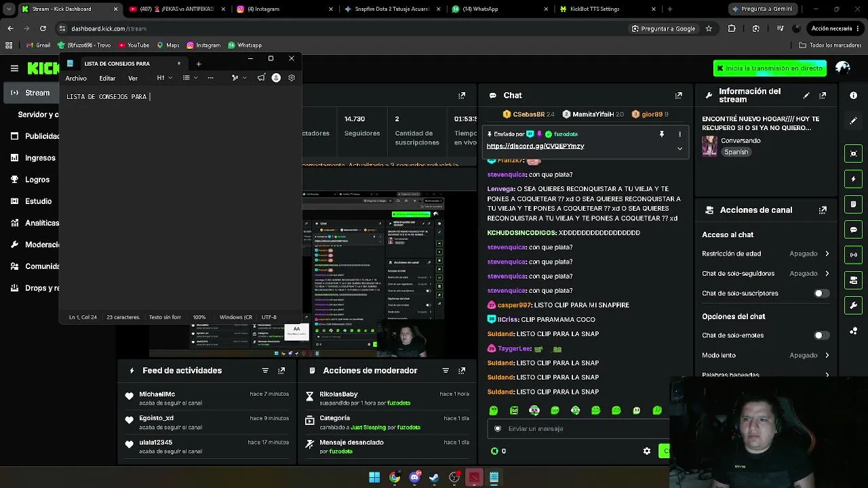Open Todos los marcadores folder
Screen dimensions: 868x488
[x=830, y=45]
